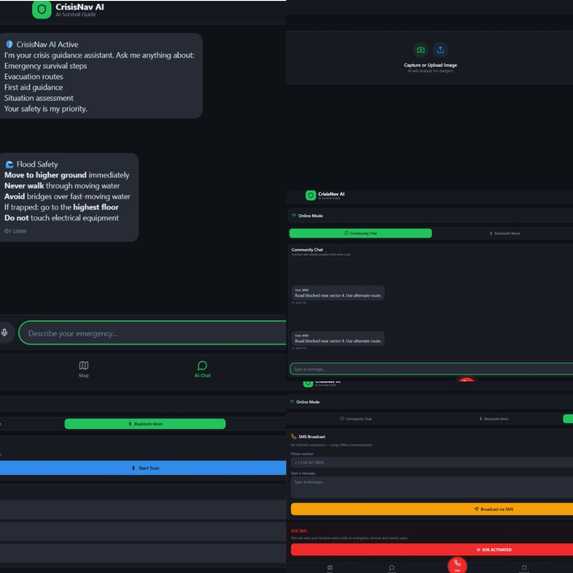Select the green active Community Chat tab
573x573 pixels.
(x=360, y=233)
